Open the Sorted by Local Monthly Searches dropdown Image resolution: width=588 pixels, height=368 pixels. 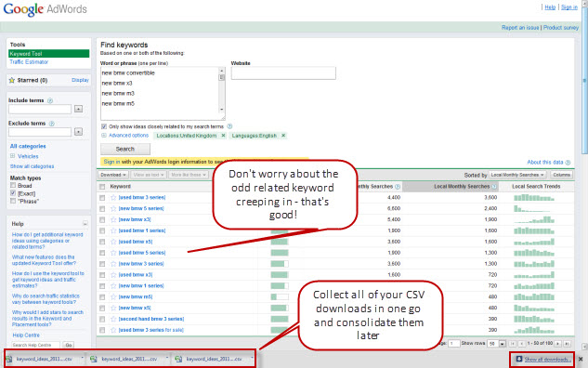pyautogui.click(x=517, y=175)
